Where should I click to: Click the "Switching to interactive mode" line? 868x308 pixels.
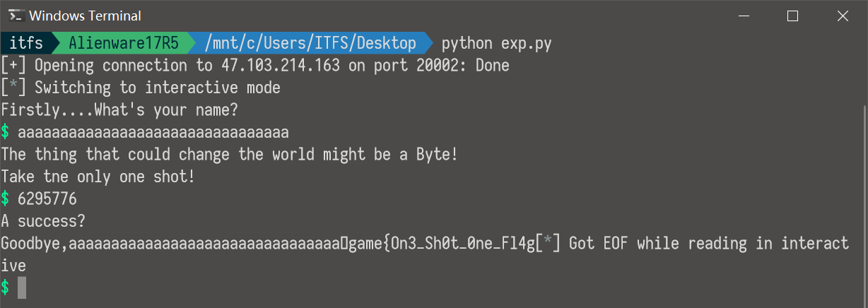click(157, 88)
